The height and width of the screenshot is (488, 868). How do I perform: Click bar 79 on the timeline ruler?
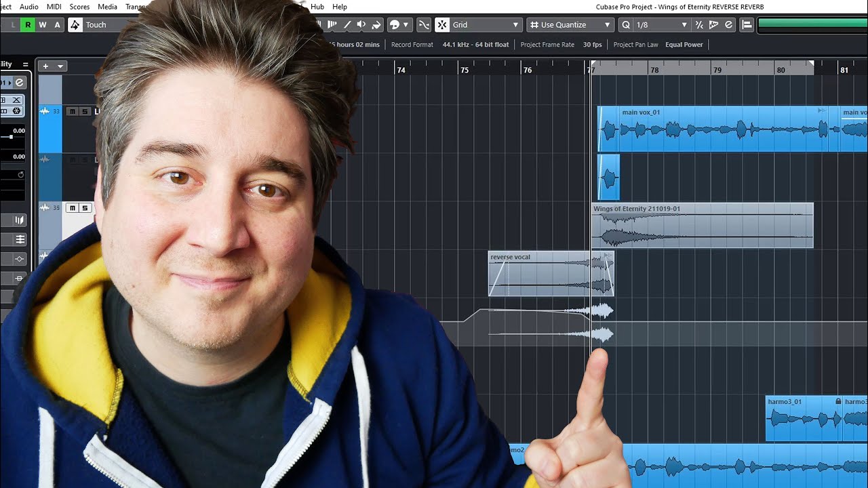(717, 69)
